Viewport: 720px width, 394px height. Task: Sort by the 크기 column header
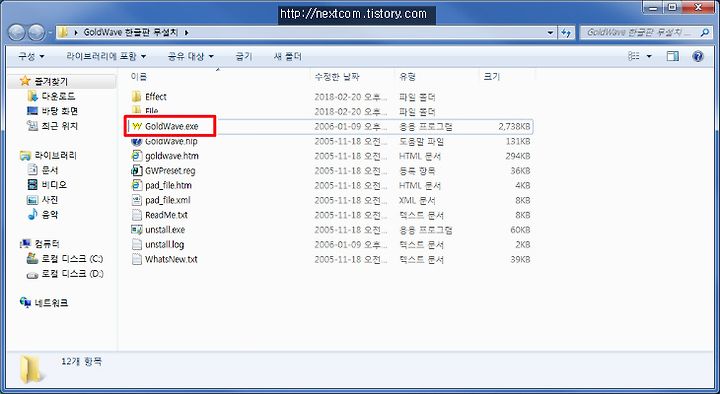pos(491,77)
